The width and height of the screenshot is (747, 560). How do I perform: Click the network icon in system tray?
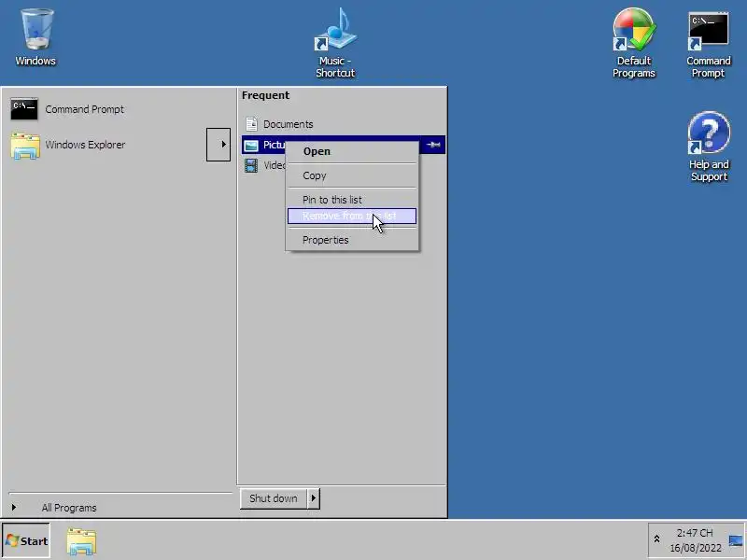[735, 540]
